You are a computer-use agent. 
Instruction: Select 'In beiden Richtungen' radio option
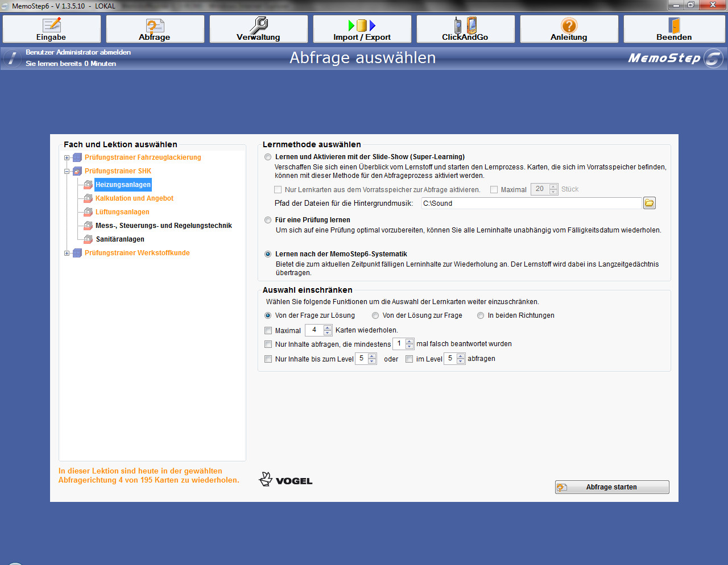[x=481, y=315]
